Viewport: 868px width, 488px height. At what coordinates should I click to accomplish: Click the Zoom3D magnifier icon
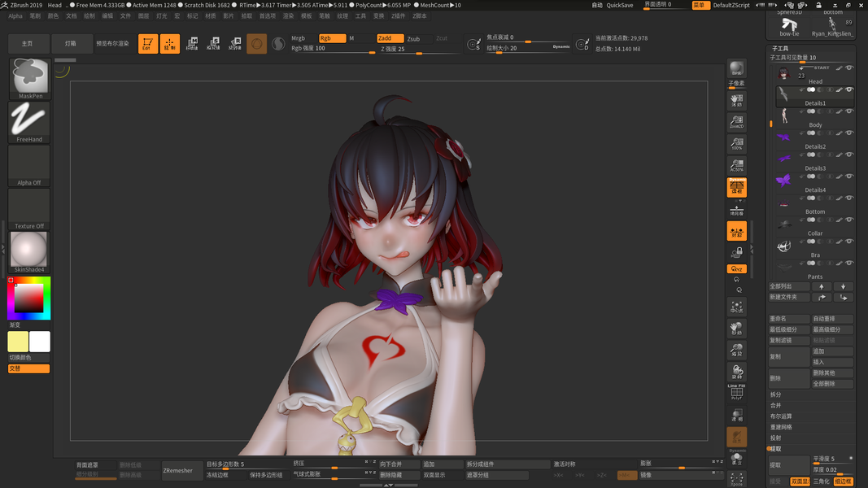coord(737,351)
